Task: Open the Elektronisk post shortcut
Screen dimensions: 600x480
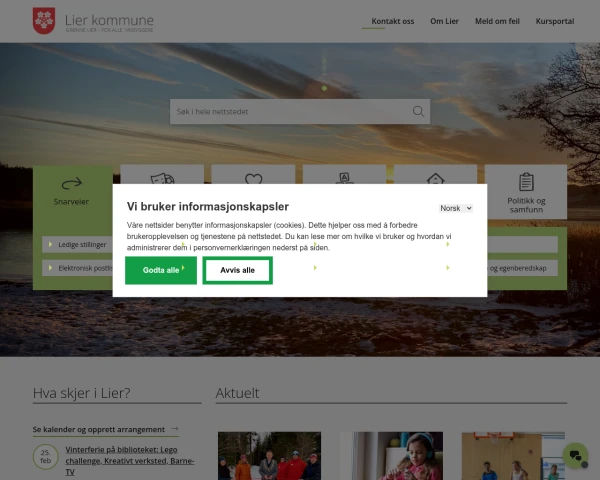Action: coord(78,268)
